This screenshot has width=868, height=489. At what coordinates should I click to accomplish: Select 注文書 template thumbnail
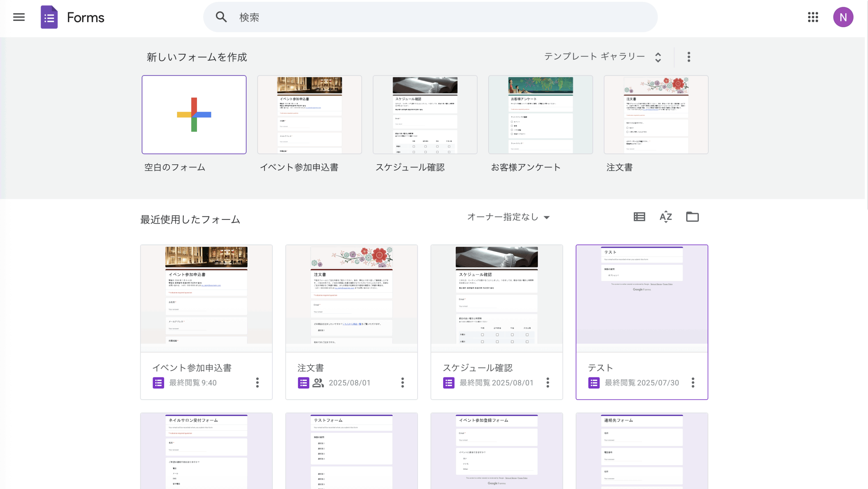coord(656,115)
